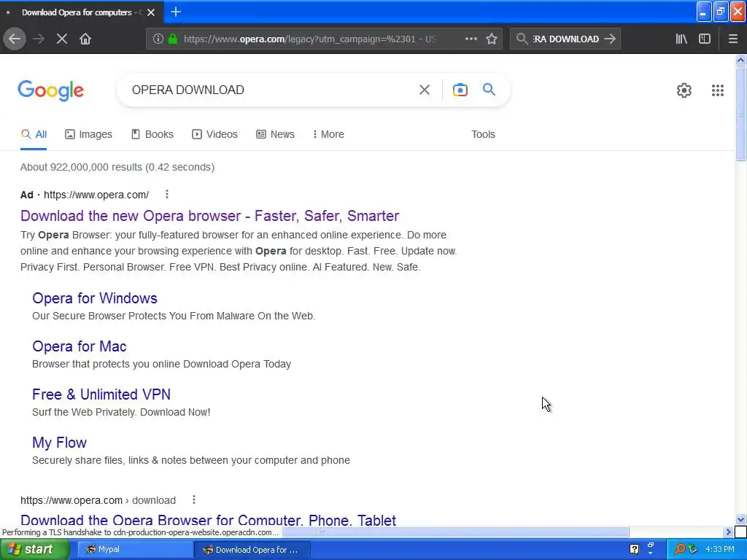Go to the Google logo homepage

[51, 90]
